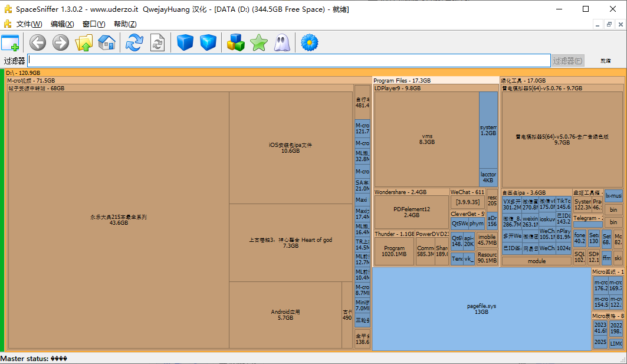Toggle the green star icon
Image resolution: width=627 pixels, height=364 pixels.
[x=259, y=42]
